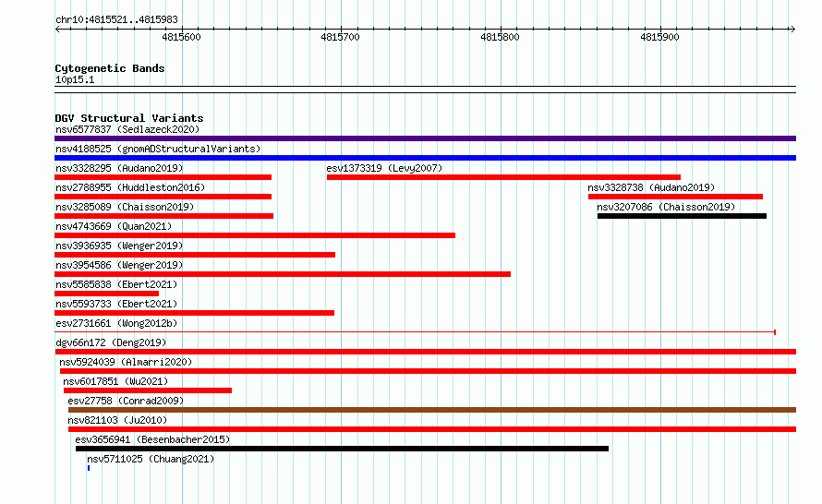Click the chr10:4815521..4815983 region label
Viewport: 822px width, 504px height.
pyautogui.click(x=117, y=19)
